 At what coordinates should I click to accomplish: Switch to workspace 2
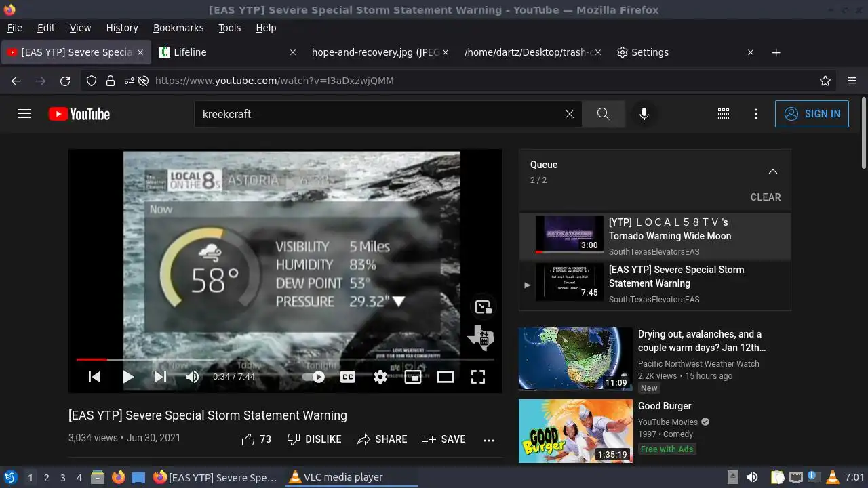coord(46,477)
